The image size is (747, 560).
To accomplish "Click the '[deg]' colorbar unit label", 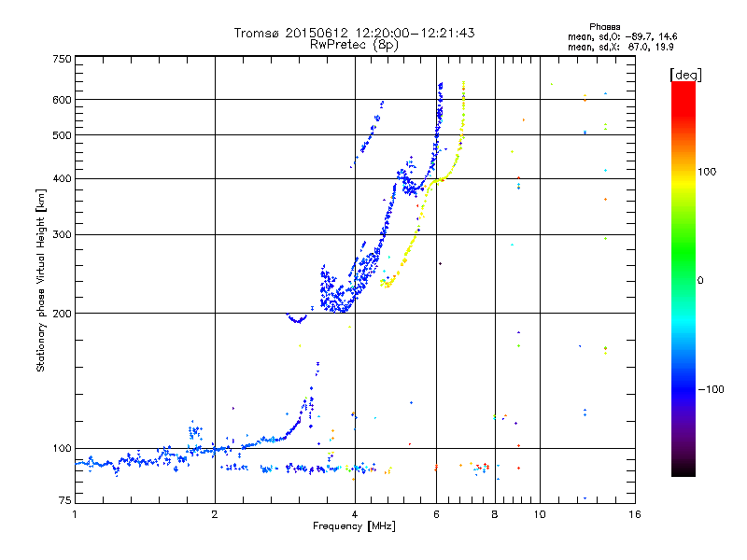I will point(685,75).
